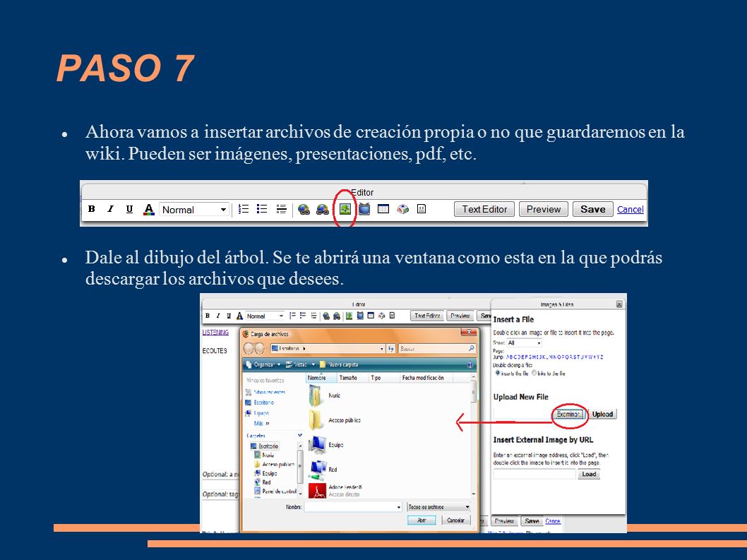Viewport: 747px width, 560px height.
Task: Click Save button in the large Editor toolbar
Action: click(592, 209)
